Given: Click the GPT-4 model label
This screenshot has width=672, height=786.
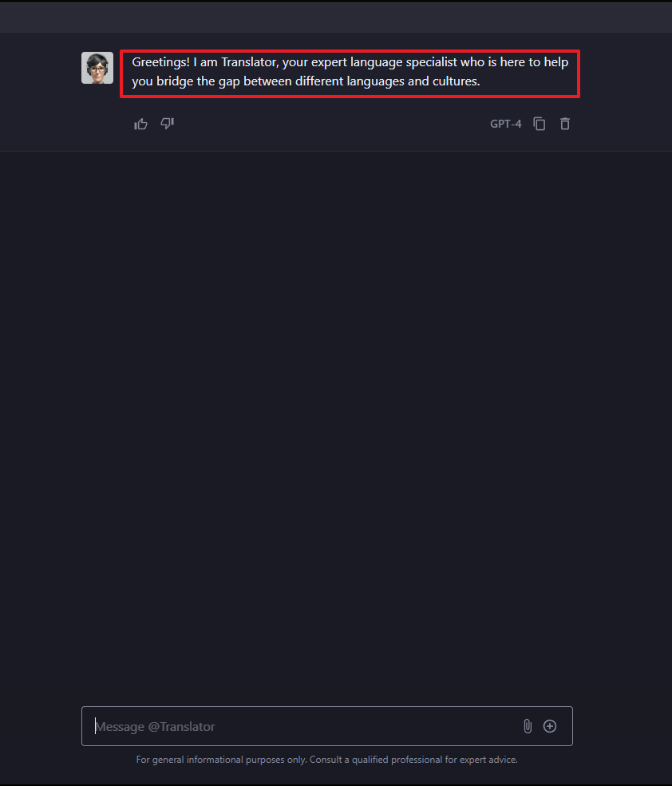Looking at the screenshot, I should (x=505, y=124).
